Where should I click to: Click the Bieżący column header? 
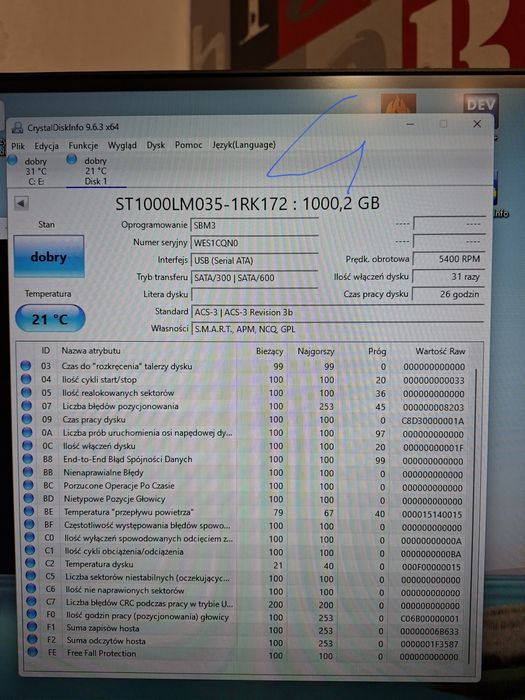pyautogui.click(x=270, y=351)
